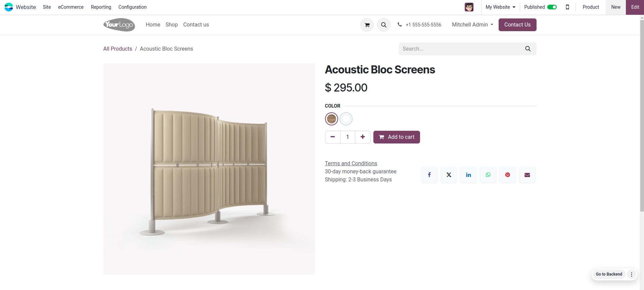The width and height of the screenshot is (644, 290).
Task: Share product on WhatsApp
Action: click(488, 175)
